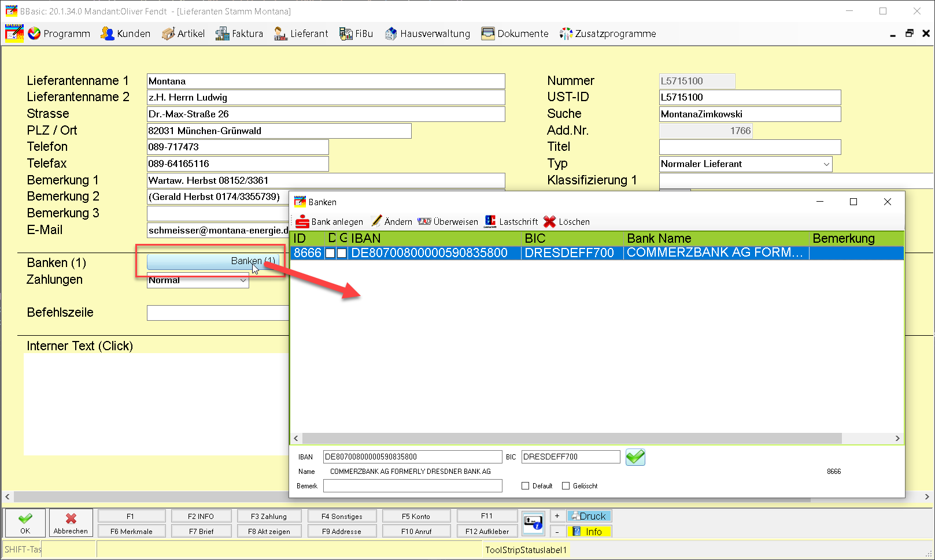This screenshot has height=560, width=935.
Task: Click F12 Aufkleber function button
Action: click(487, 531)
